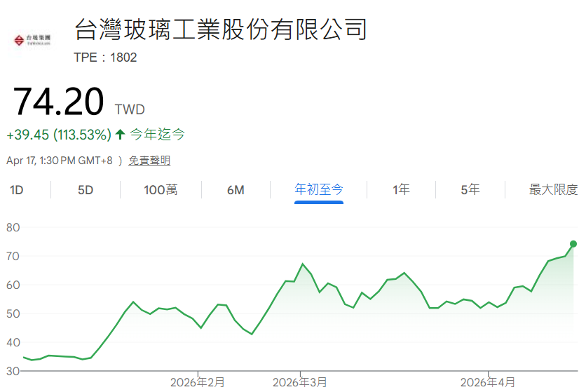Click the 80 y-axis label
Screen dimensions: 586x392
click(x=13, y=227)
